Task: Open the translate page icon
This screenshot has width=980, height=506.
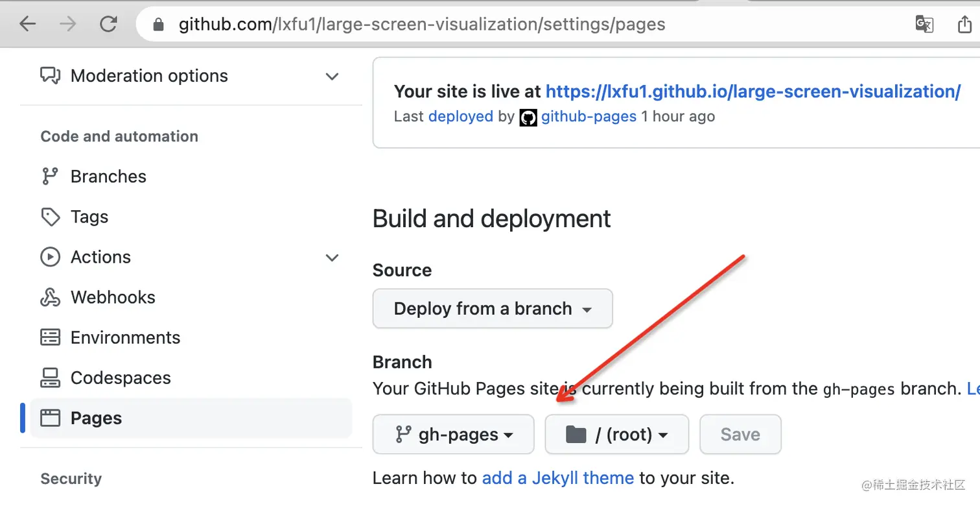Action: (924, 25)
